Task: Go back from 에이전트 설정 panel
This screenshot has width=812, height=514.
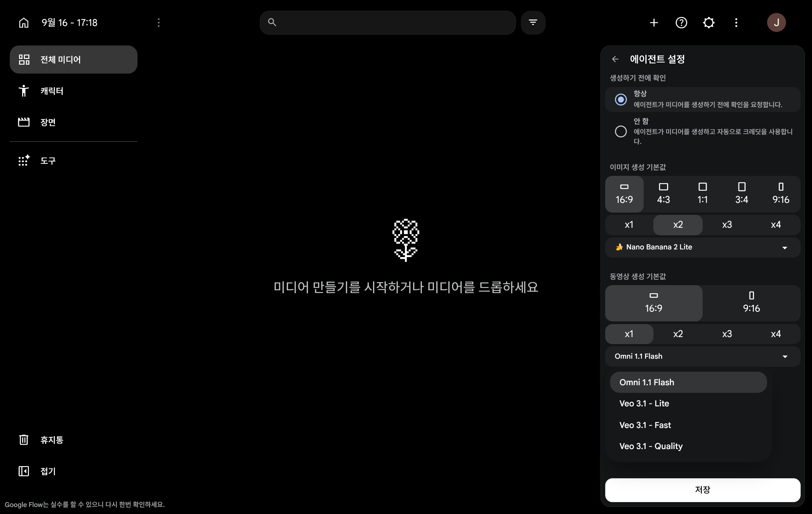Action: tap(615, 59)
